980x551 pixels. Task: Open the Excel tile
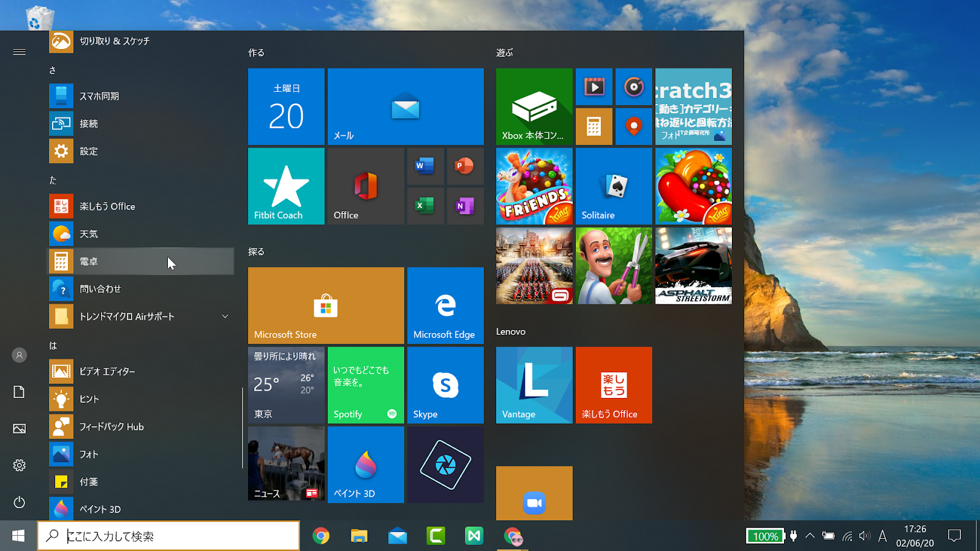point(425,206)
